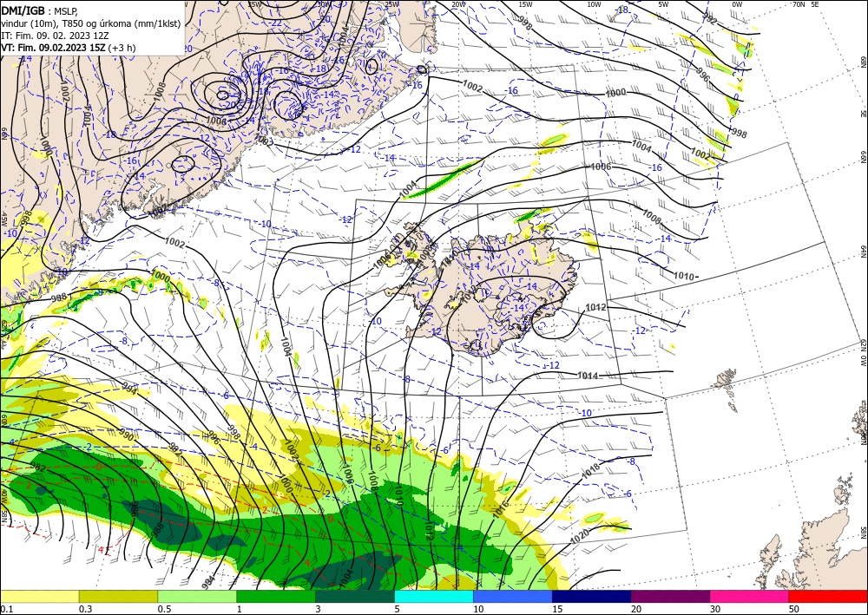
Task: Click the '982' isobar label
Action: click(37, 468)
